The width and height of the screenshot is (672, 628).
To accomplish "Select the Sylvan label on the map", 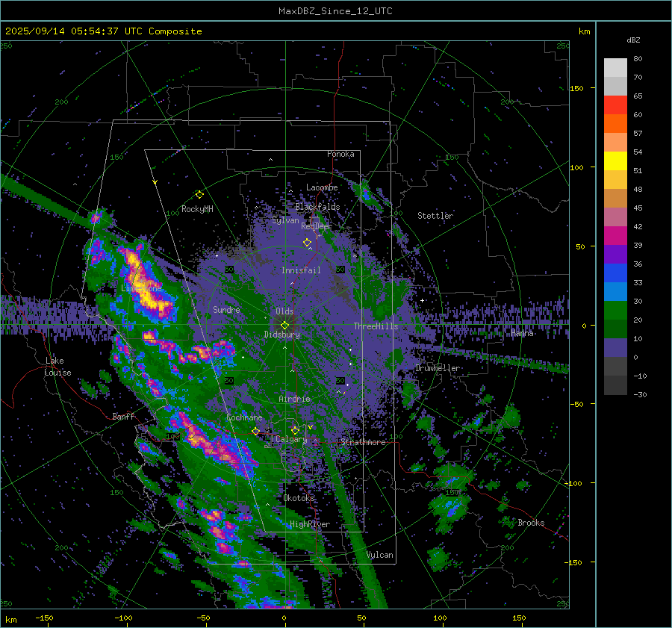I will point(285,220).
